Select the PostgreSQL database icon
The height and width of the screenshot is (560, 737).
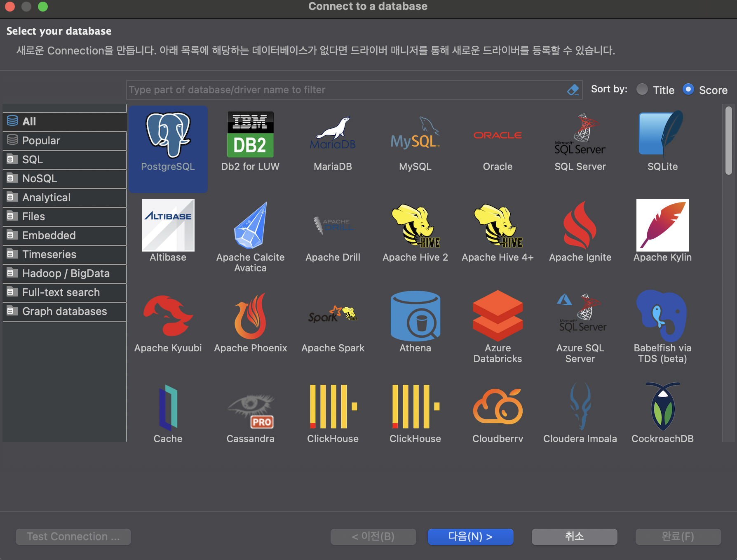[168, 135]
